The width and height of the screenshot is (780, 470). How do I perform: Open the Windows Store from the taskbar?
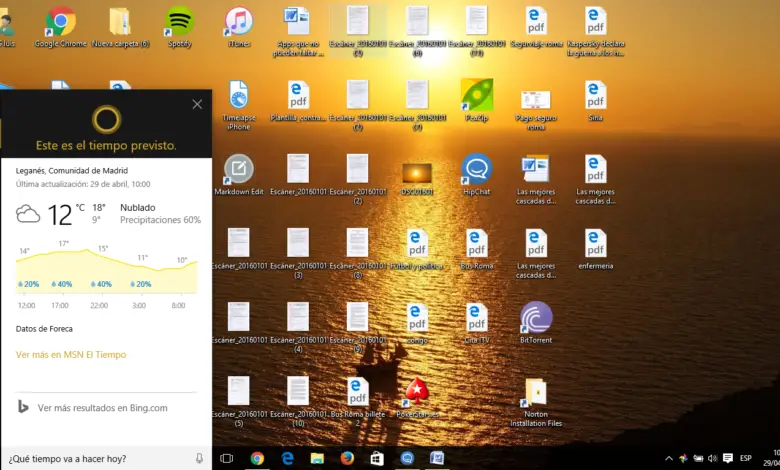tap(377, 458)
